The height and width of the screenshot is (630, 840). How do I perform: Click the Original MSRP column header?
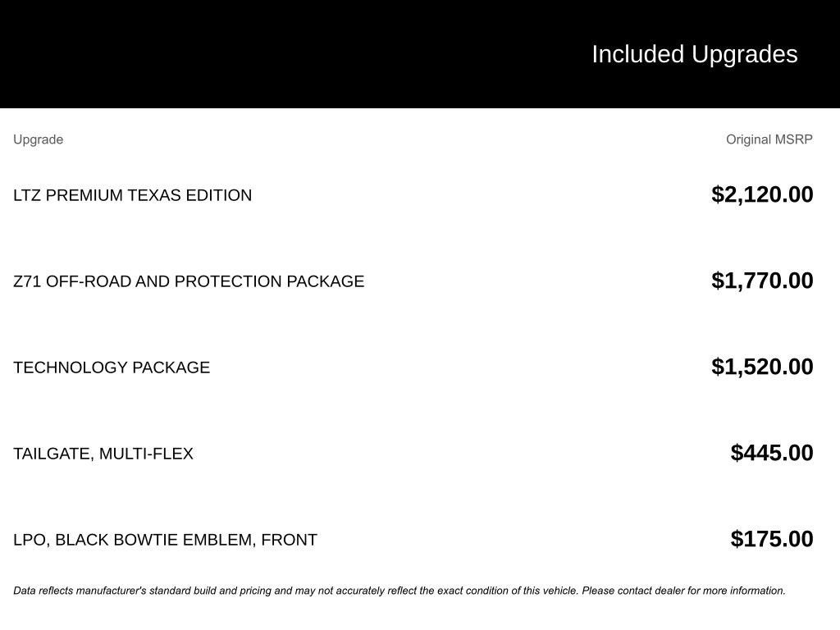click(x=769, y=139)
